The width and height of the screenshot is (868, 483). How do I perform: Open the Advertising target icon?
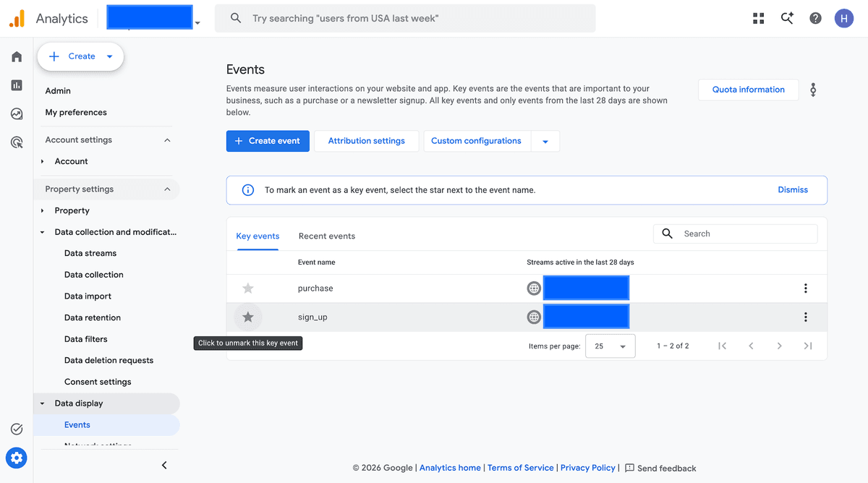coord(17,142)
